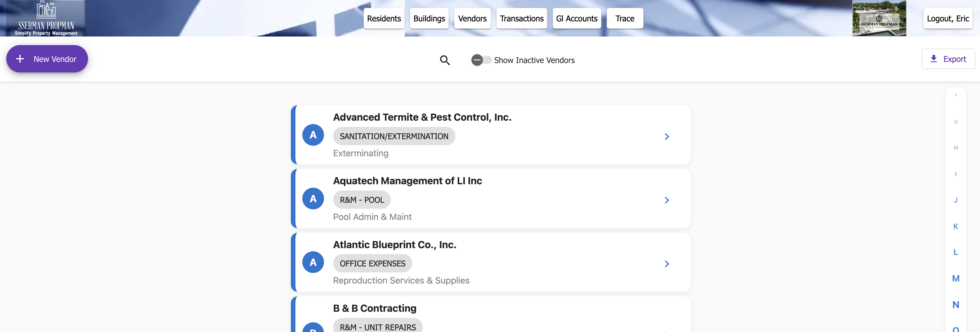The width and height of the screenshot is (980, 332).
Task: Go to the Gl Accounts tab
Action: (x=576, y=19)
